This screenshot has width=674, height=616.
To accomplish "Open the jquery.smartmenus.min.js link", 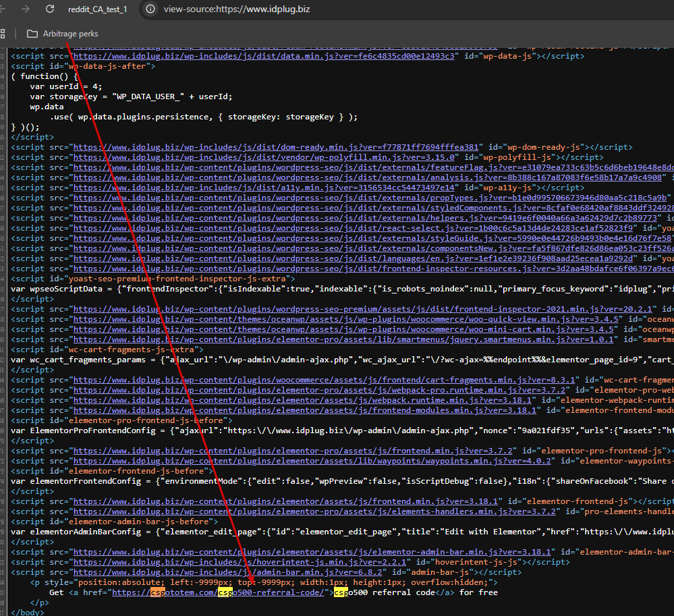I will 343,339.
